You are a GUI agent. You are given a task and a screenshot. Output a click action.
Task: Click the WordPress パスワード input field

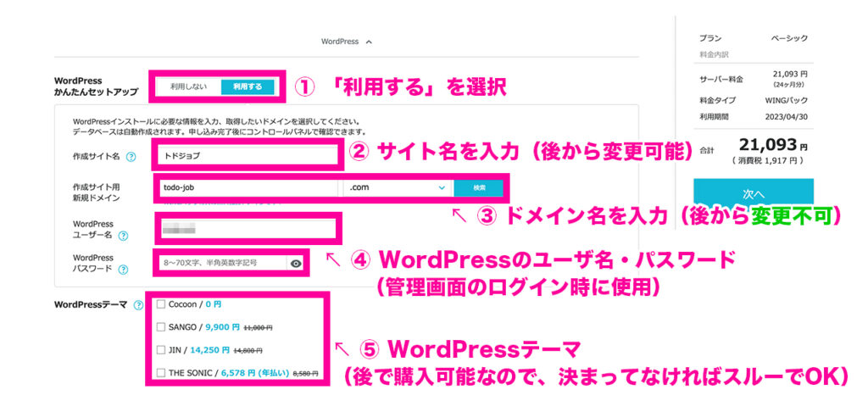223,264
